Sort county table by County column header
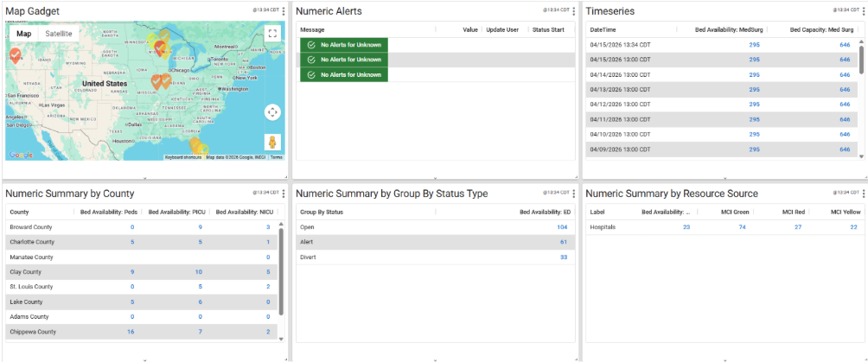This screenshot has width=868, height=362. [x=19, y=212]
